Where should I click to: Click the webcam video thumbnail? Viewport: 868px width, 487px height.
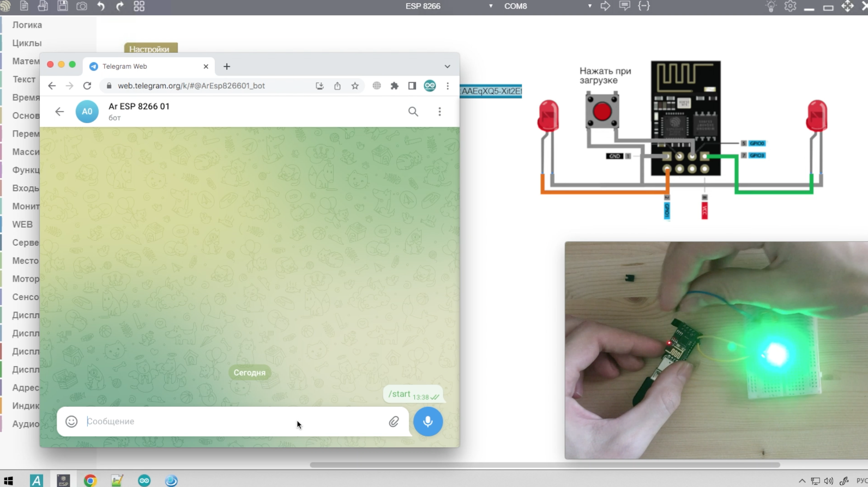716,350
